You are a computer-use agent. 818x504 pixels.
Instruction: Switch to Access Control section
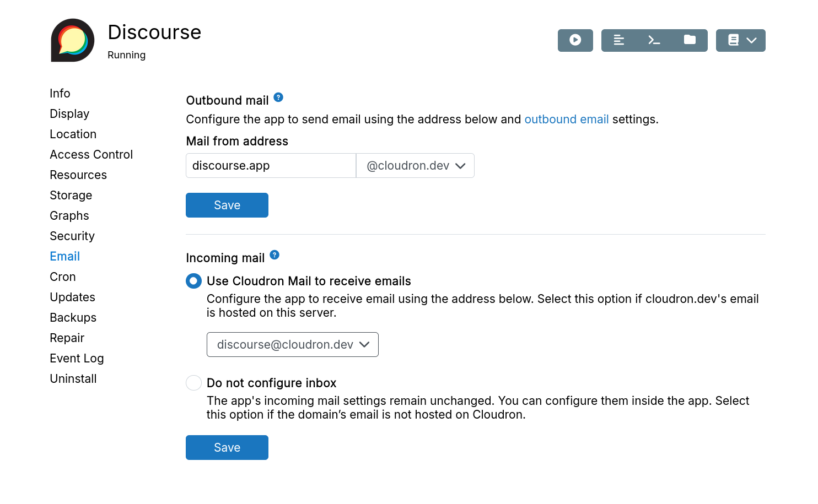[x=91, y=155]
